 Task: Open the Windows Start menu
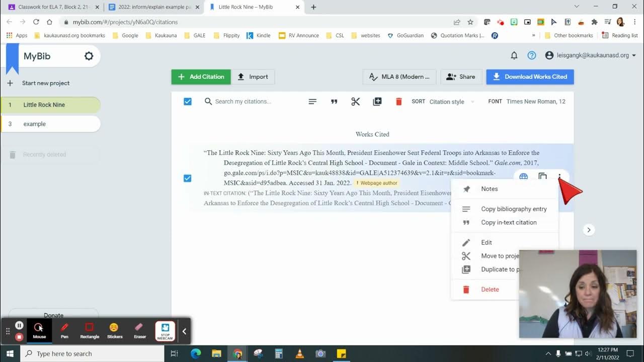tap(10, 353)
